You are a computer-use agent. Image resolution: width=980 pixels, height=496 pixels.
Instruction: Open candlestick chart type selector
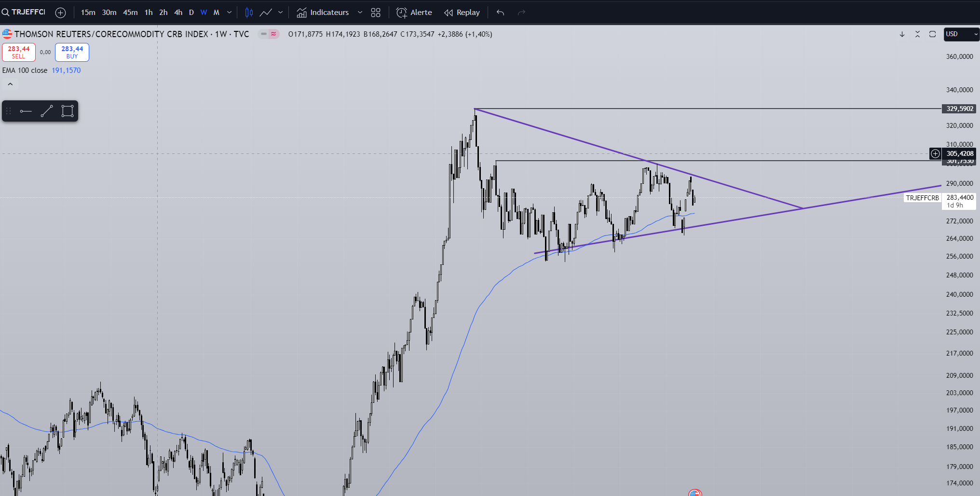[x=249, y=13]
